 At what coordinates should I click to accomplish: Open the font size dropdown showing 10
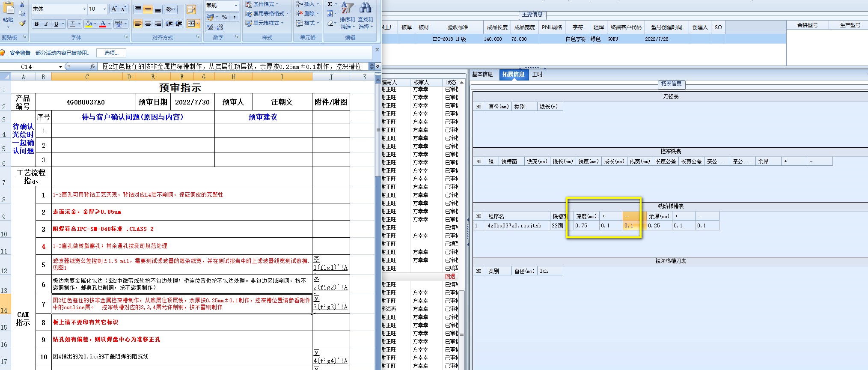[x=104, y=9]
